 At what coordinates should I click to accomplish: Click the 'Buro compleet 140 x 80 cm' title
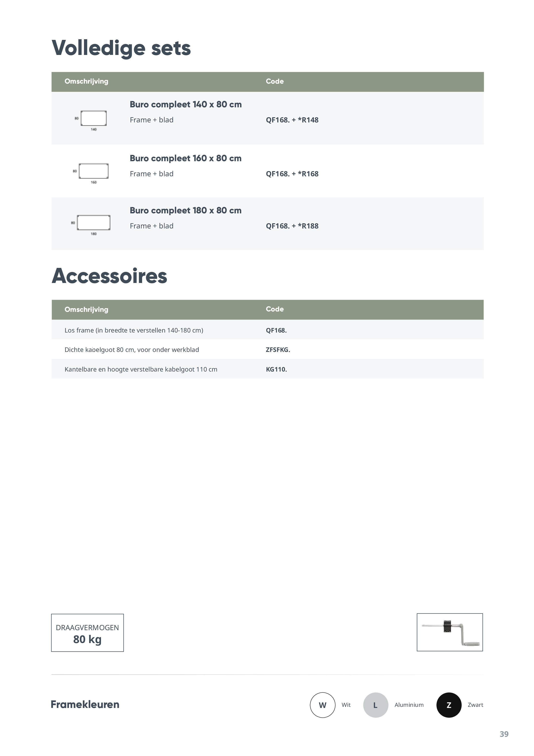point(186,104)
